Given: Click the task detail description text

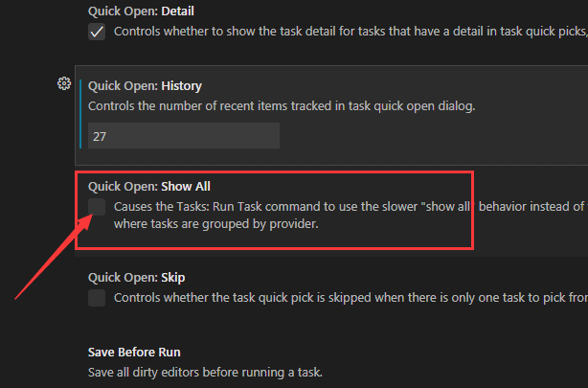Looking at the screenshot, I should (345, 32).
